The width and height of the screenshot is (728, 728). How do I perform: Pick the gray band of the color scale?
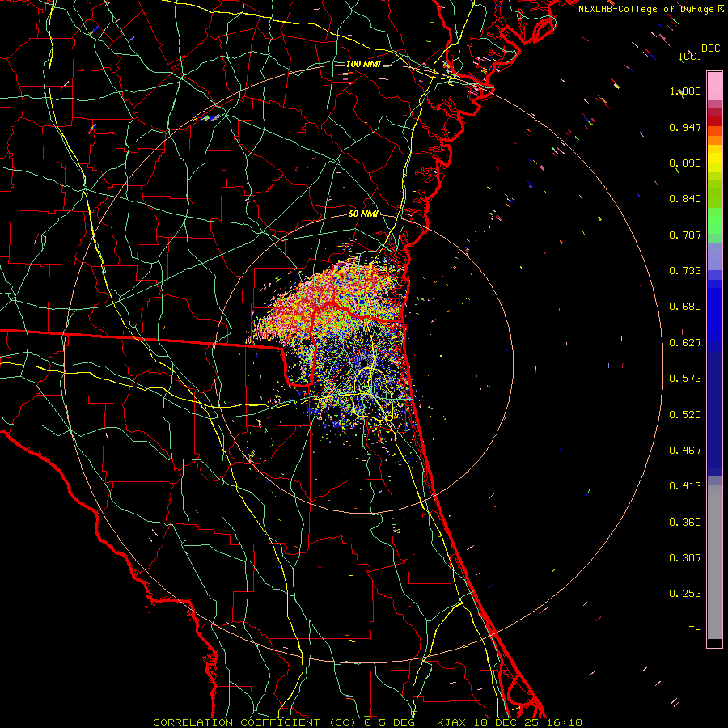pyautogui.click(x=714, y=562)
